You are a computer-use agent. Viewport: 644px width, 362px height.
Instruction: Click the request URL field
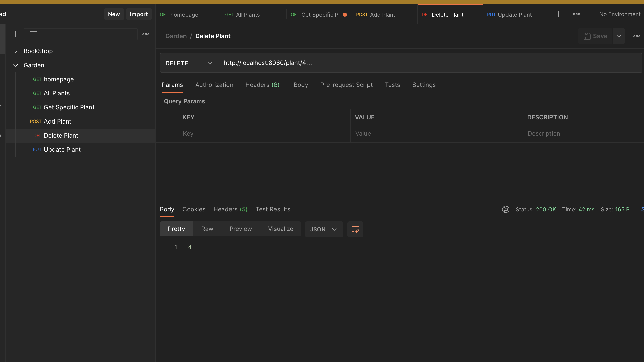coord(430,63)
